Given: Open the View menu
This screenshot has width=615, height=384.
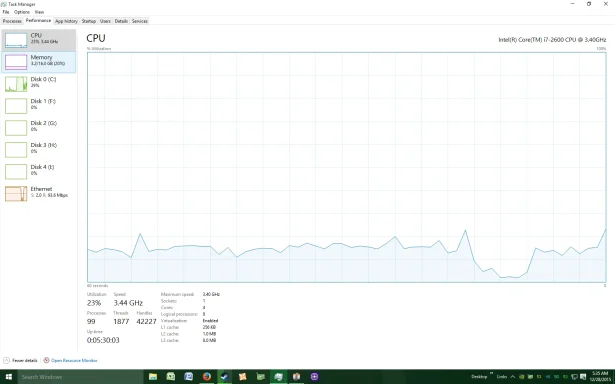Looking at the screenshot, I should coord(39,12).
